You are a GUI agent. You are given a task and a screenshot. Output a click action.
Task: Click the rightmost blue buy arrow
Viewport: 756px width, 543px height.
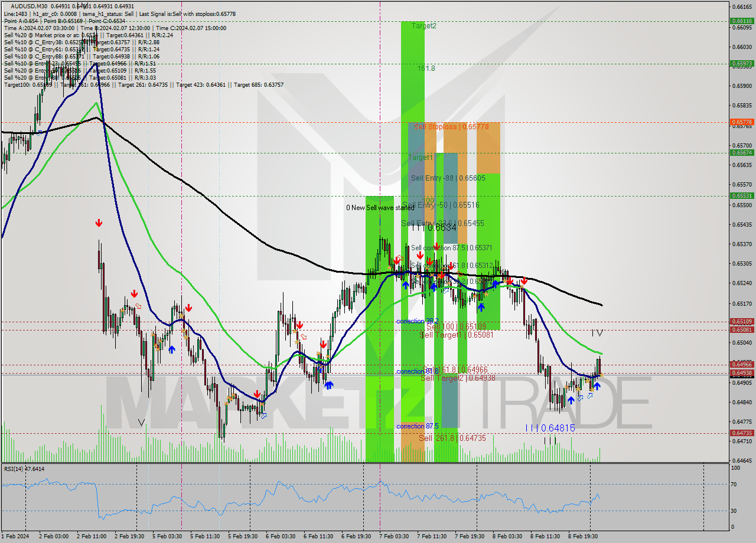click(597, 386)
